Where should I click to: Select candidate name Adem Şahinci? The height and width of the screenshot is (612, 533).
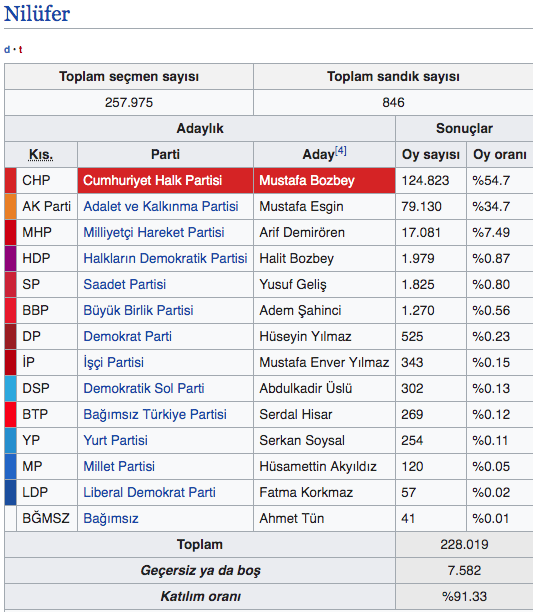(x=300, y=310)
